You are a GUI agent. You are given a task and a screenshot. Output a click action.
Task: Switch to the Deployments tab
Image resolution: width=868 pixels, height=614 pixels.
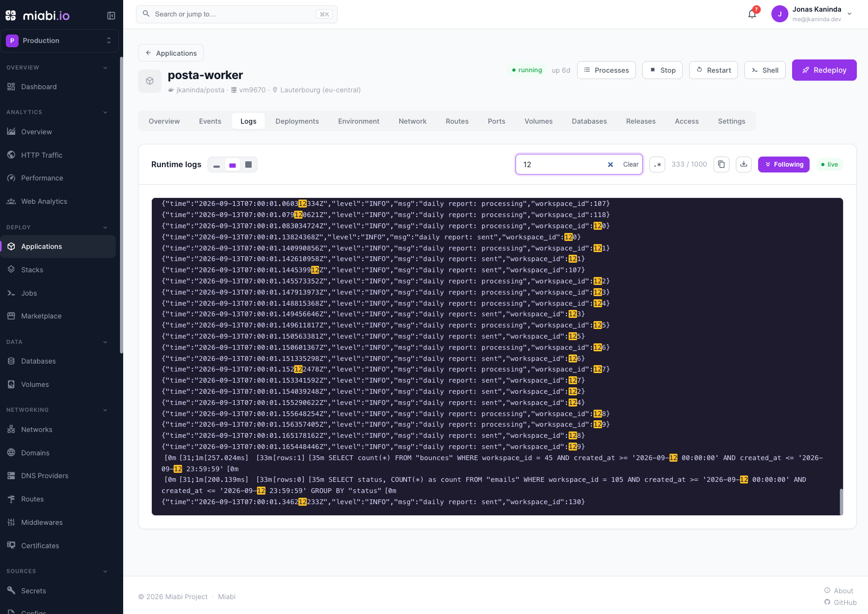pos(297,122)
